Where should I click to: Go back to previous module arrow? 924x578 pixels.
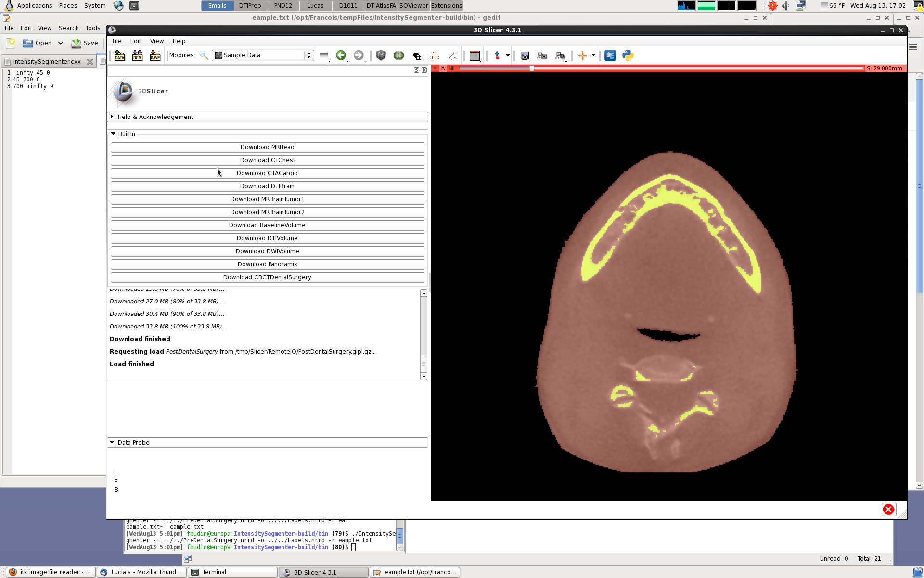point(341,55)
